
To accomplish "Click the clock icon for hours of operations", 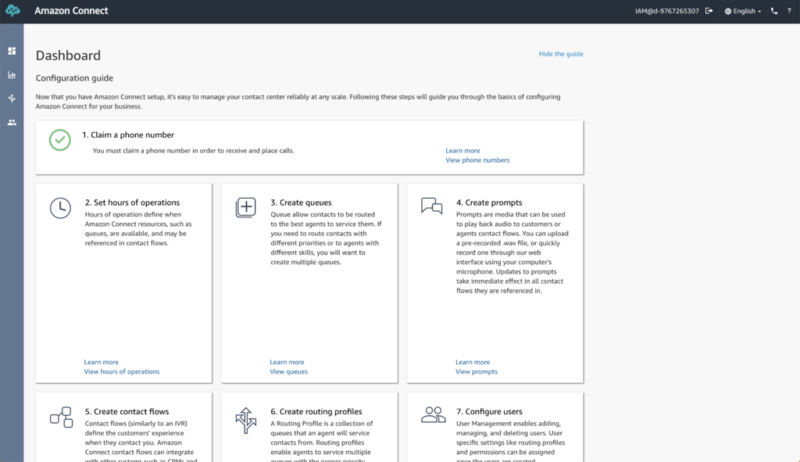I will pyautogui.click(x=60, y=208).
